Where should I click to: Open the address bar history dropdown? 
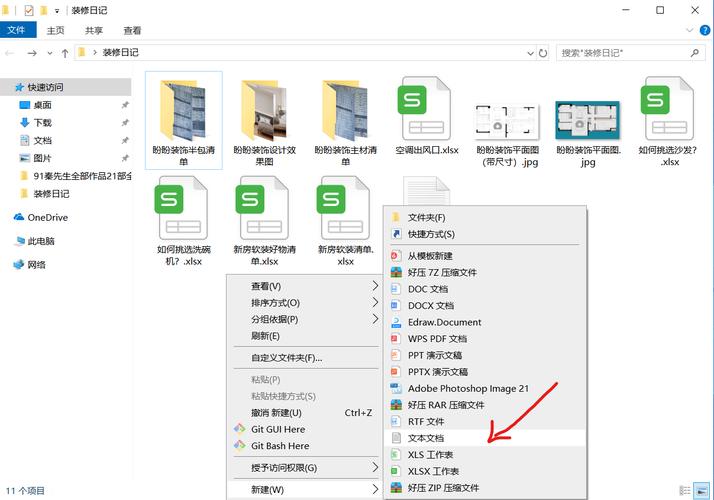pos(530,53)
